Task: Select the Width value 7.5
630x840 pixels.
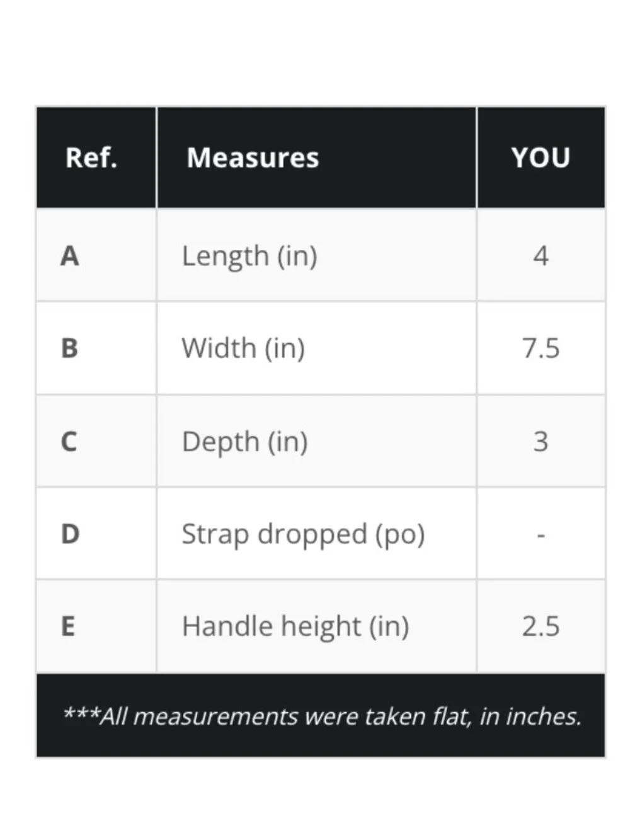Action: tap(541, 348)
